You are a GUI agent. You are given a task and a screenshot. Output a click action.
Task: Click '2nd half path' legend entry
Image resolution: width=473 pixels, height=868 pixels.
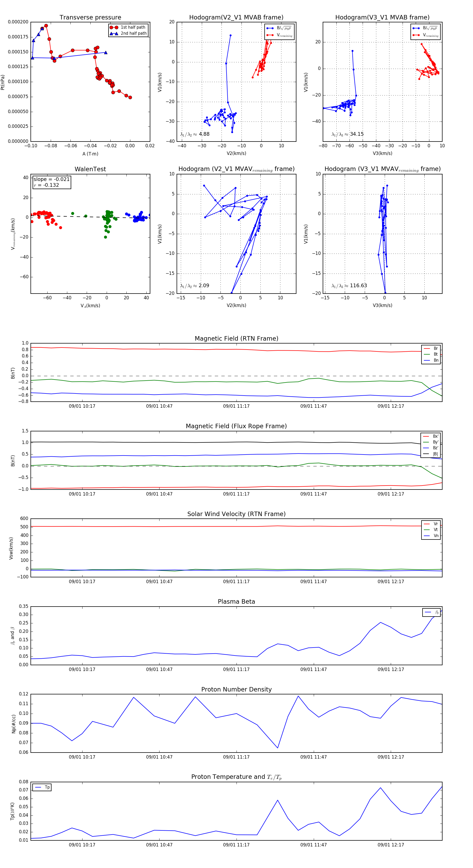[128, 33]
